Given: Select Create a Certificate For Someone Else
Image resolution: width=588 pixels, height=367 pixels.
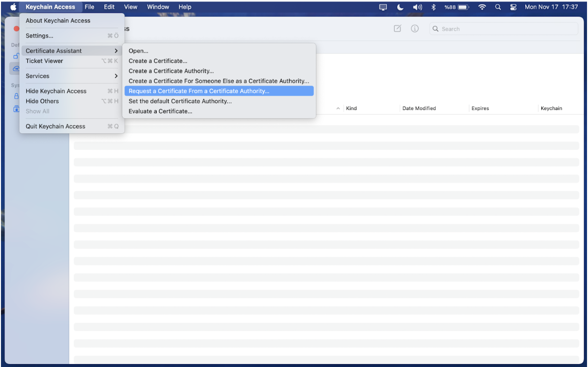Looking at the screenshot, I should 219,81.
